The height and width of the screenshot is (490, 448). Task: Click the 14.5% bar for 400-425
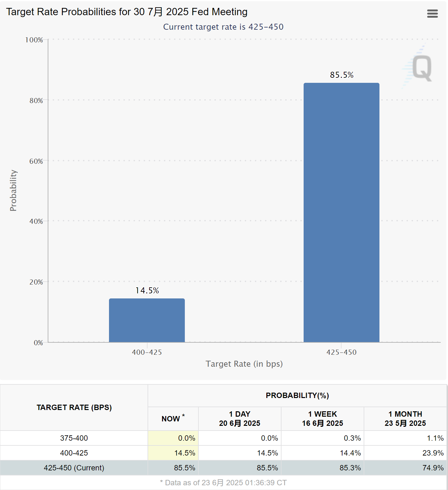click(x=147, y=320)
